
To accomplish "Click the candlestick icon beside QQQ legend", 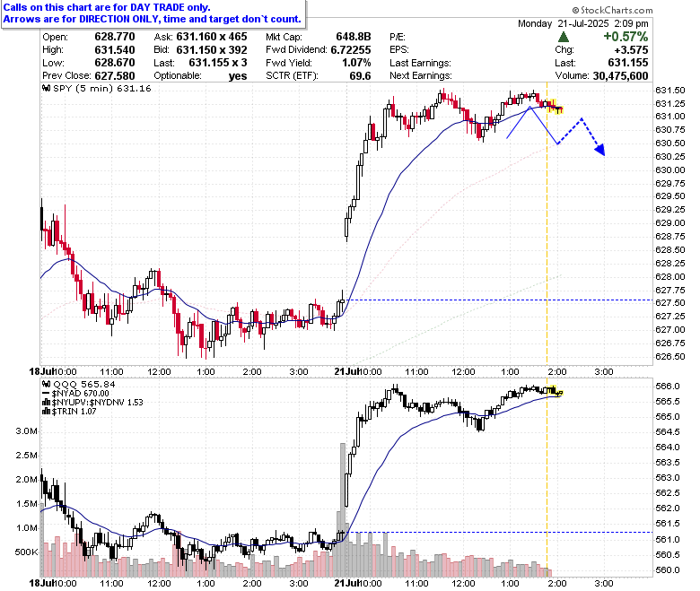I will pyautogui.click(x=46, y=384).
